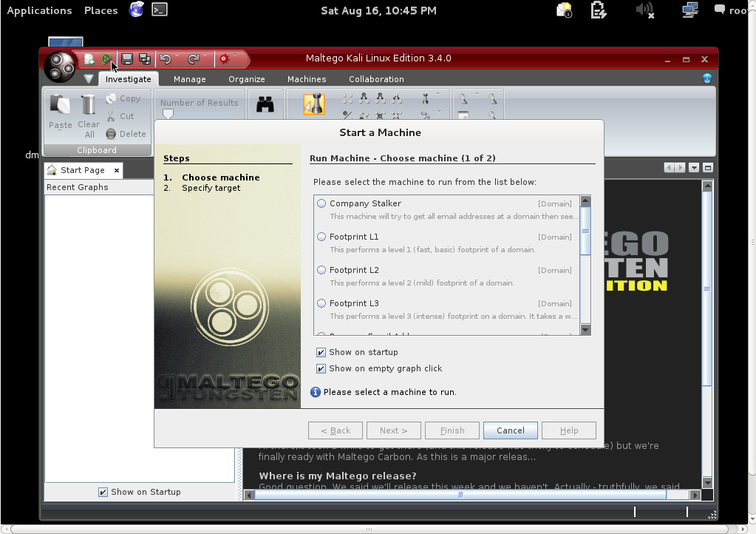756x534 pixels.
Task: Uncheck Show on startup in dialog
Action: point(321,352)
